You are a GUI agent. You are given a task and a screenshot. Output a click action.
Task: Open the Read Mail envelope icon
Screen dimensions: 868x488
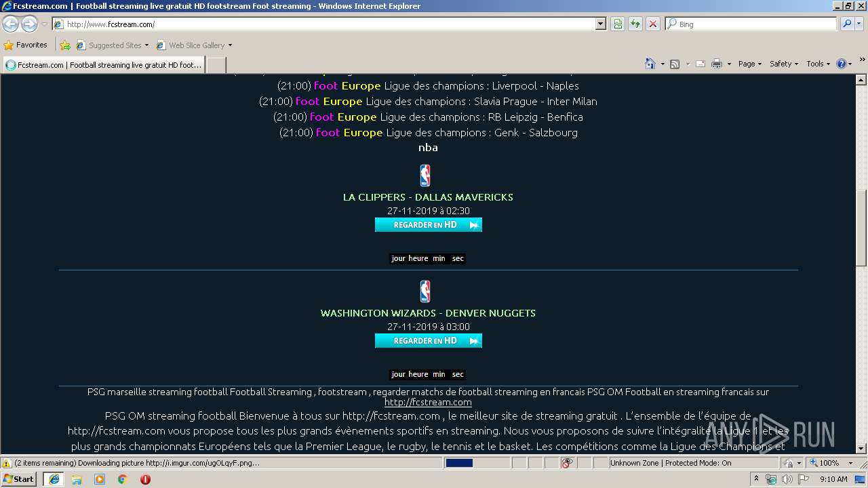click(x=700, y=64)
